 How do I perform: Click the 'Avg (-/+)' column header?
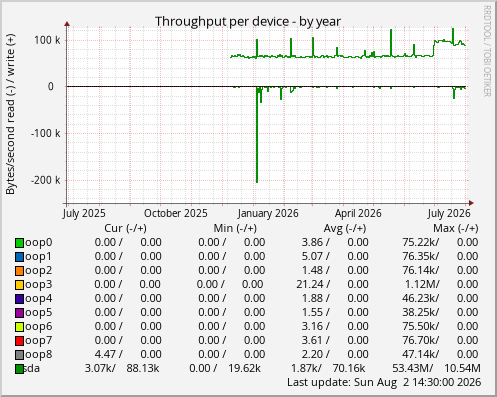tap(345, 228)
